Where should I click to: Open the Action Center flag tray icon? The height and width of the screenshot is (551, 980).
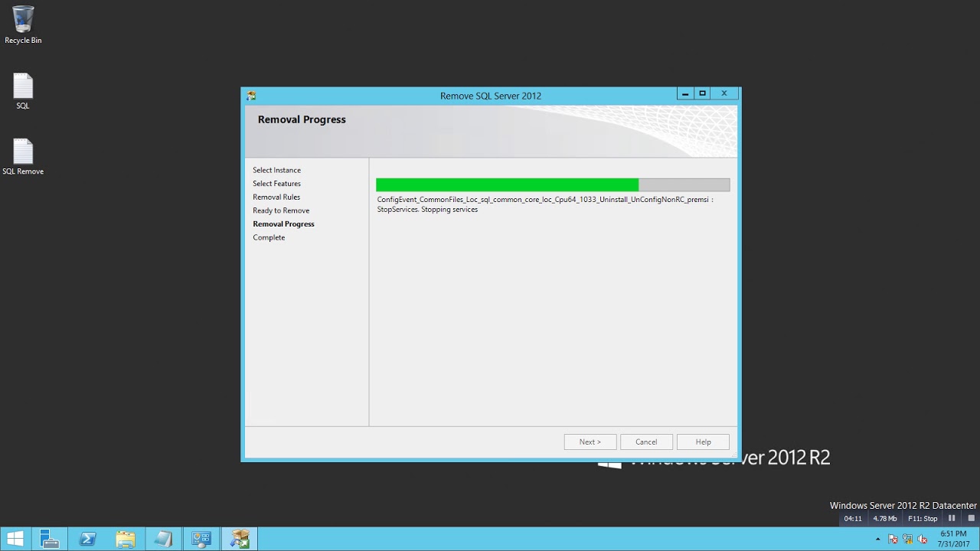(893, 540)
